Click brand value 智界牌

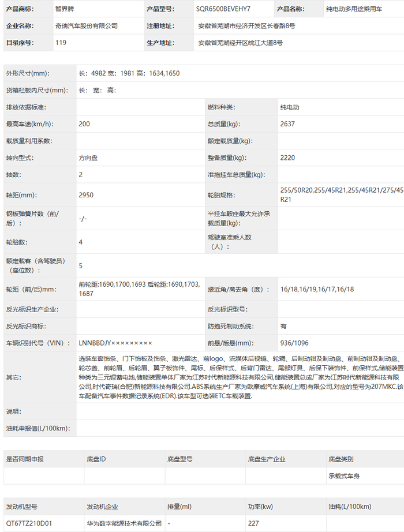click(x=65, y=9)
